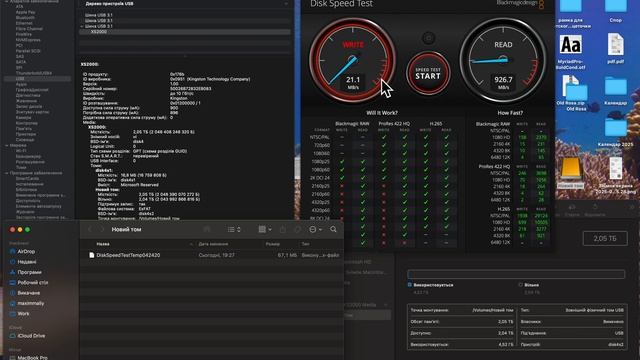Click ExFAT file system value
The image size is (640, 360).
pyautogui.click(x=144, y=209)
